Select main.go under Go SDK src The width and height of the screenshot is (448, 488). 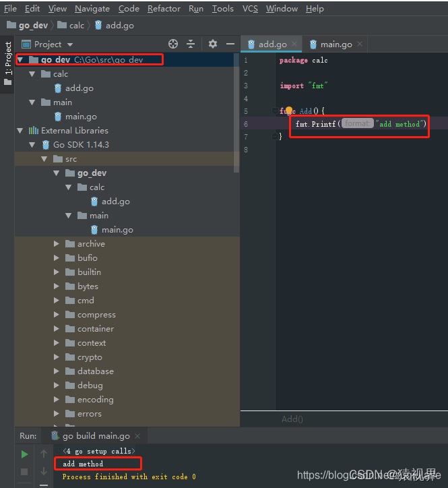117,230
